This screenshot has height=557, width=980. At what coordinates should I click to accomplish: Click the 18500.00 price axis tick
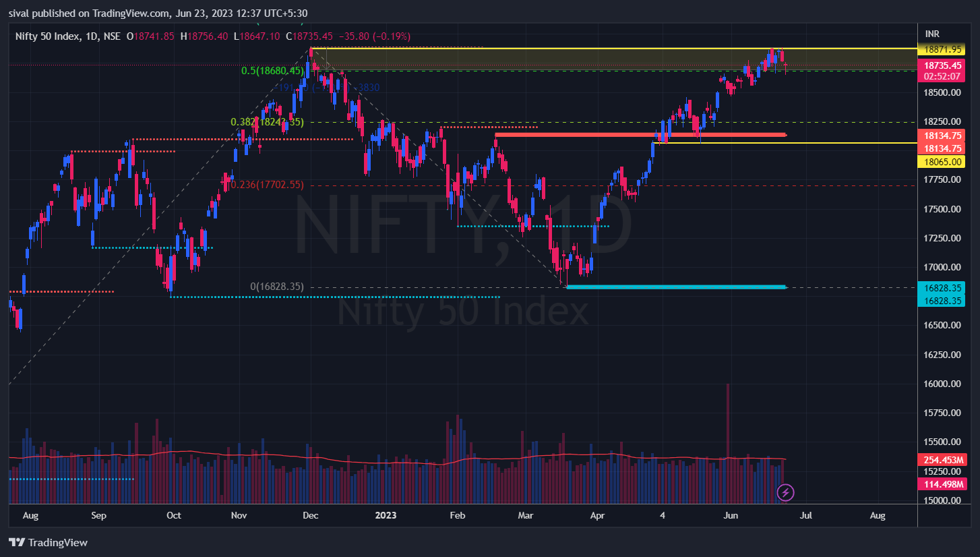coord(942,92)
